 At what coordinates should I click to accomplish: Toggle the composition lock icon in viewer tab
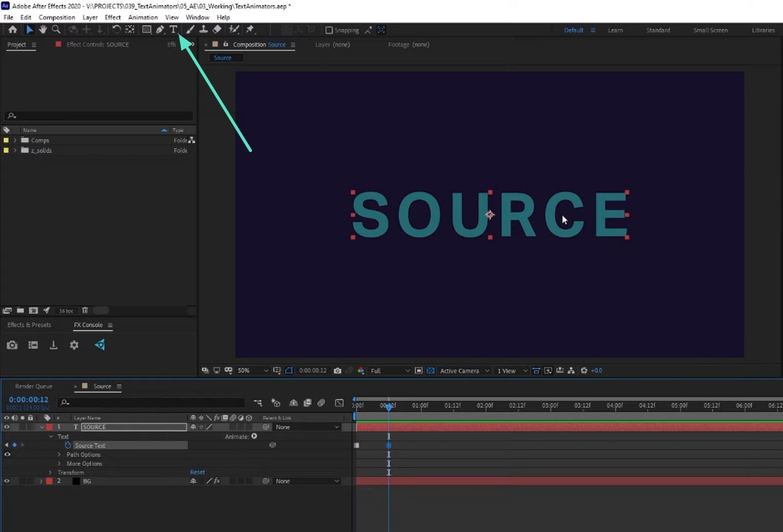click(226, 44)
